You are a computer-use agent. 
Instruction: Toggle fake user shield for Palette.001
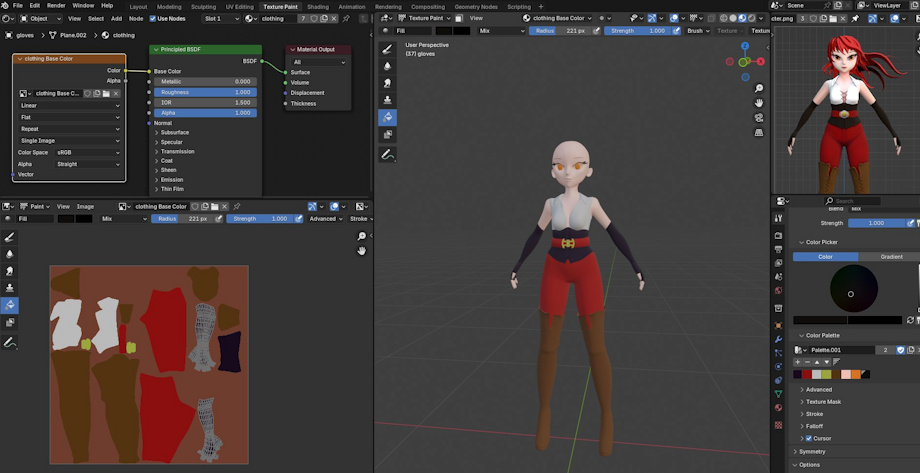coord(900,350)
